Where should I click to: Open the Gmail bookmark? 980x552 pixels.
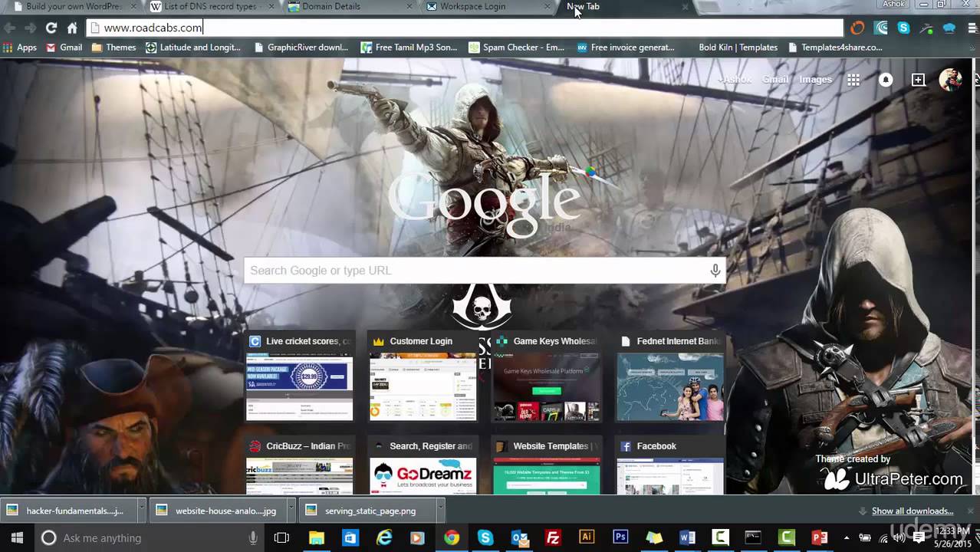coord(64,48)
